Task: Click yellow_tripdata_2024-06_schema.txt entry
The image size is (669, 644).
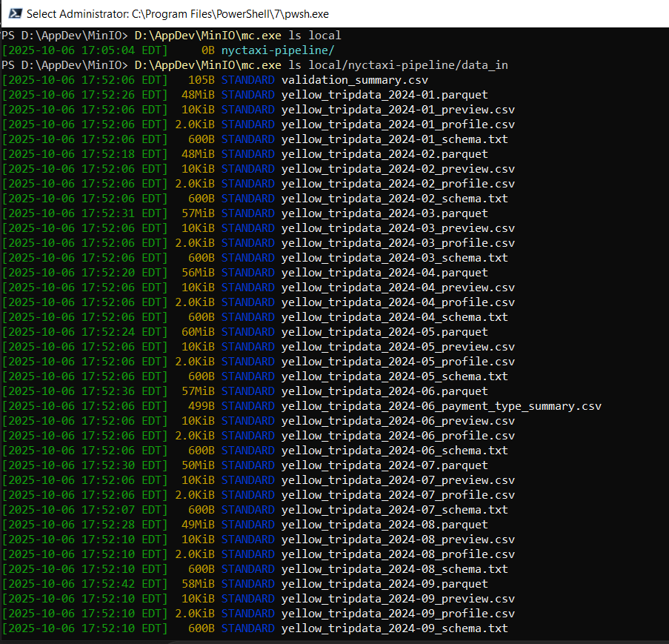Action: [x=395, y=451]
